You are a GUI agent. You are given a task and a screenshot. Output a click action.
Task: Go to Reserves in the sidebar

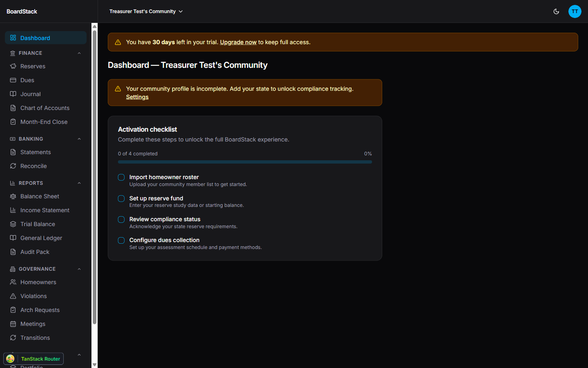point(46,66)
